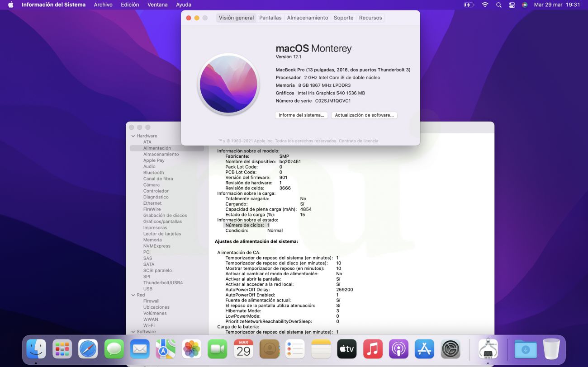Collapse the Red section in sidebar

coord(133,295)
